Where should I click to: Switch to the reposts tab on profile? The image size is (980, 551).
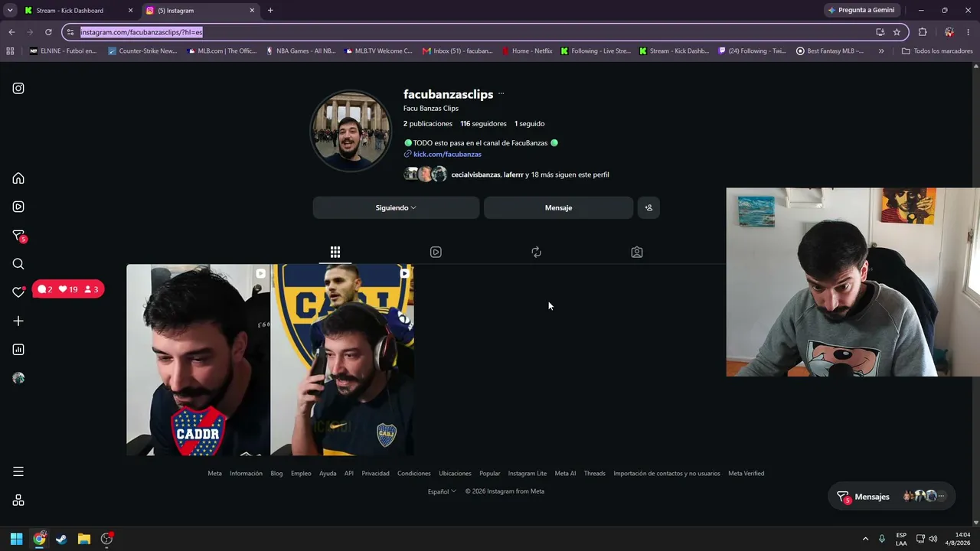pos(536,252)
